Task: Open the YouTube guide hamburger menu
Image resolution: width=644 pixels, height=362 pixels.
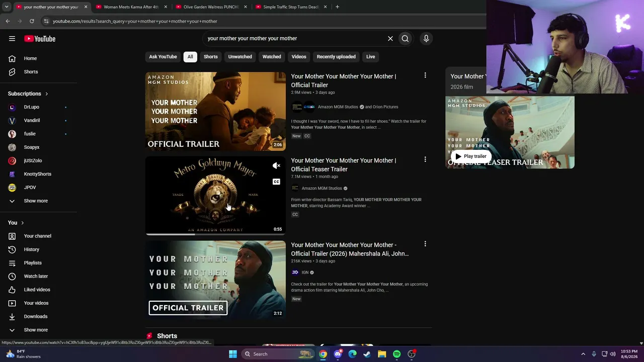Action: (12, 39)
